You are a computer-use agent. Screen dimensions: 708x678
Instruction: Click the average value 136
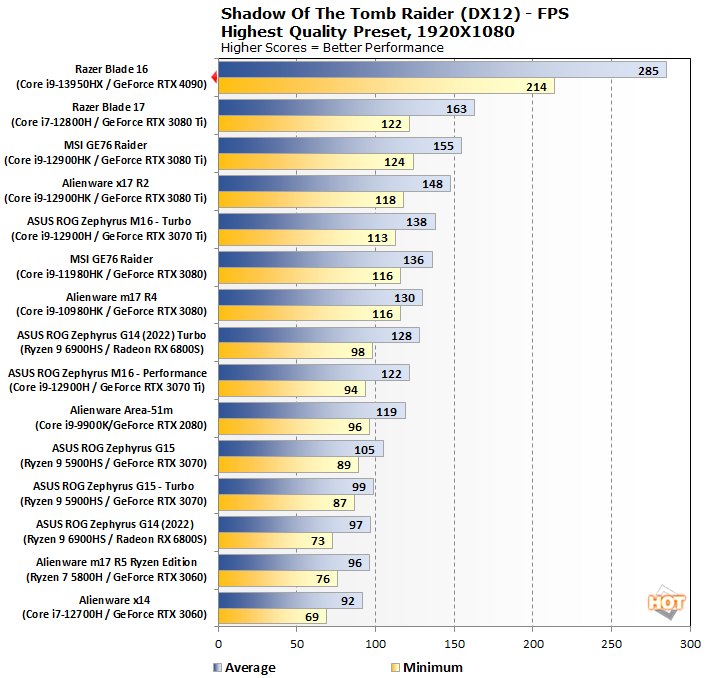click(413, 260)
